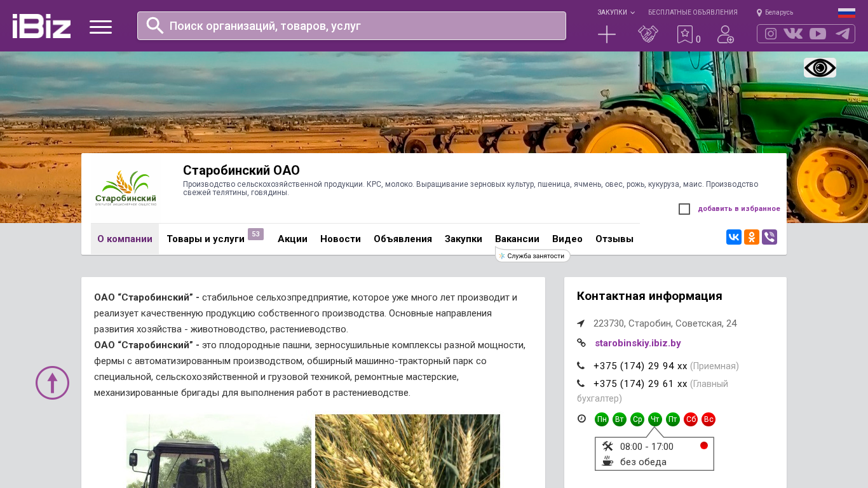This screenshot has height=488, width=868.
Task: Open the starobinskiy.ibiz.by link
Action: point(638,343)
